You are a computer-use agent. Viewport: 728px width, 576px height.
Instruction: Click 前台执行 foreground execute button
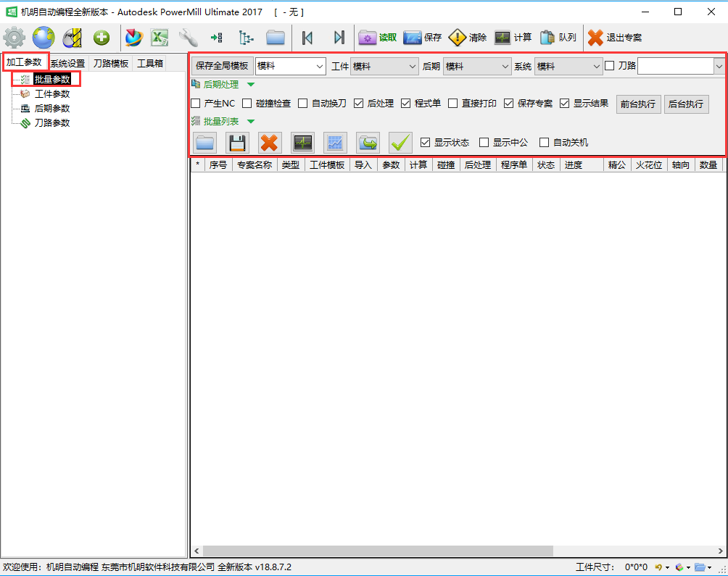(638, 104)
